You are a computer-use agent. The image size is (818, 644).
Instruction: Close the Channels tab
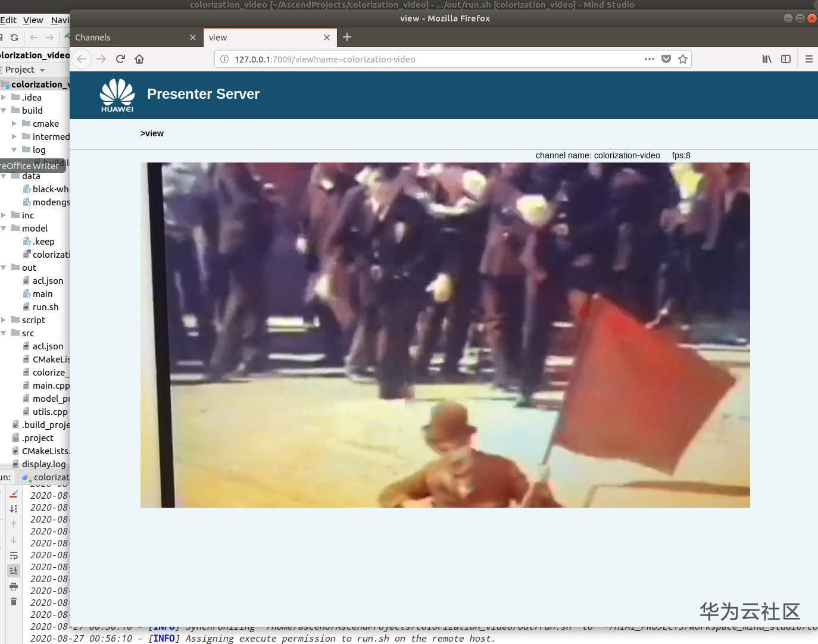pos(192,37)
